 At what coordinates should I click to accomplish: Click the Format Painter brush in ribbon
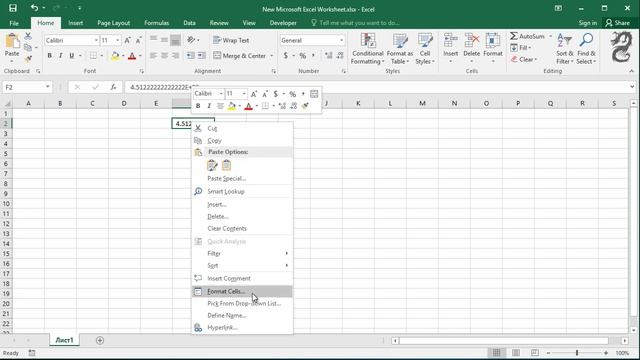point(28,59)
